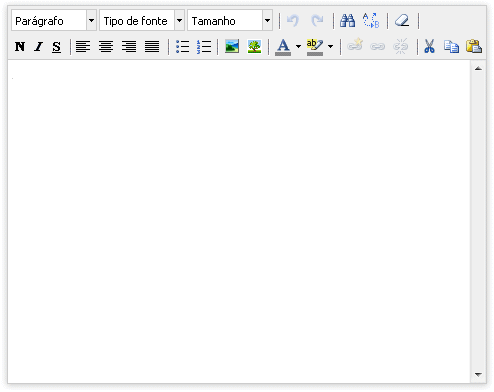Image resolution: width=494 pixels, height=392 pixels.
Task: Cut selection with the scissors icon
Action: [429, 46]
